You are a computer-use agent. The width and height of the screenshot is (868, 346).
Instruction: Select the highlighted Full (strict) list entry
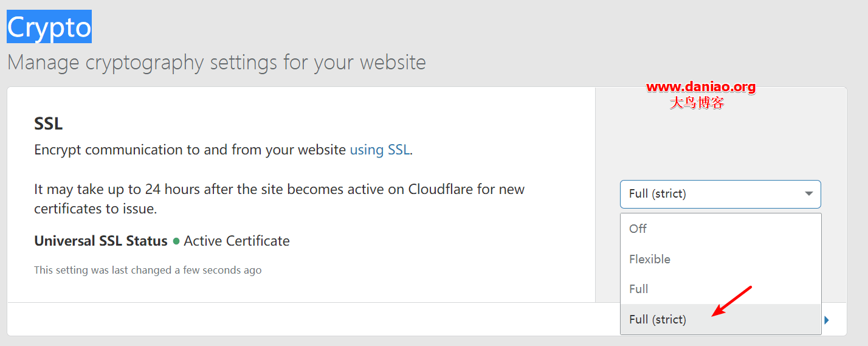click(x=720, y=319)
